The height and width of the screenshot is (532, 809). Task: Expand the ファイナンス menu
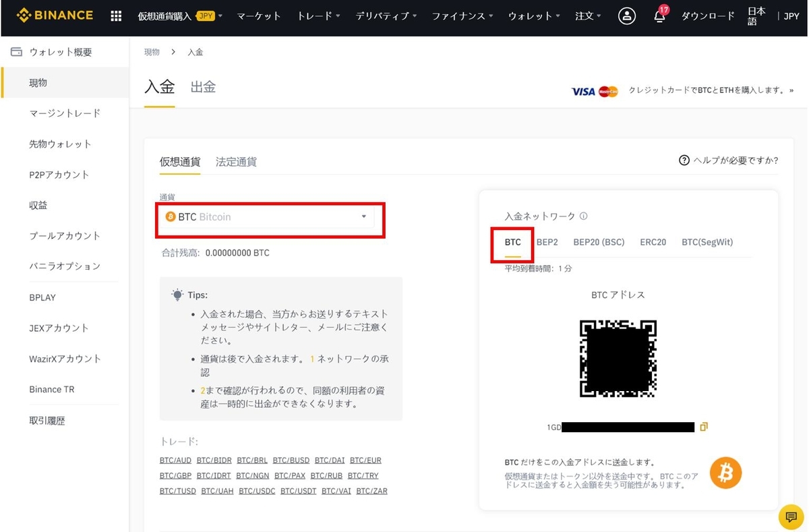click(462, 16)
